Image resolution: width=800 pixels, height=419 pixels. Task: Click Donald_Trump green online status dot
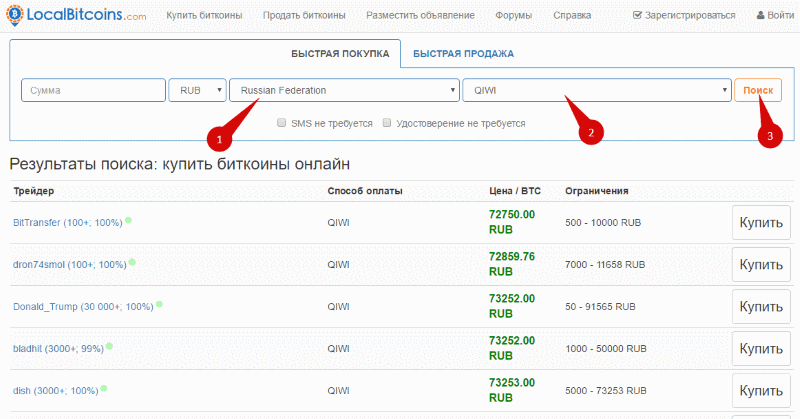[159, 304]
